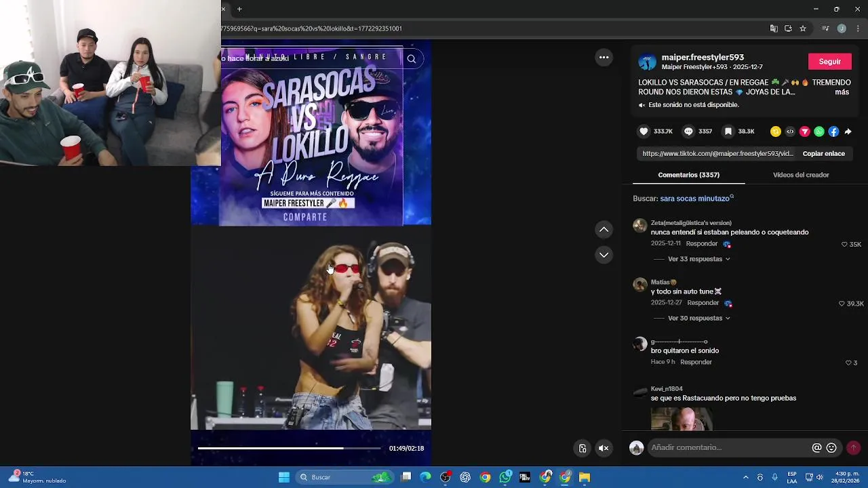Share the video to WhatsApp

819,131
